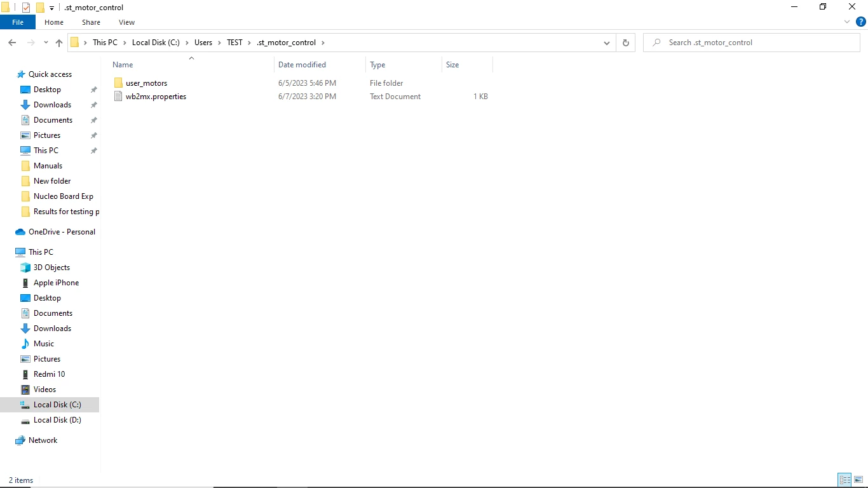This screenshot has height=488, width=868.
Task: Refresh the .st_motor_control folder view
Action: tap(625, 43)
